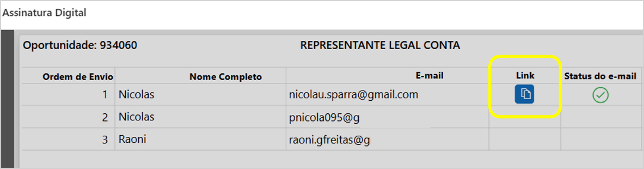Screen dimensions: 644x169
Task: Click the Nome Completo column header
Action: coord(225,77)
